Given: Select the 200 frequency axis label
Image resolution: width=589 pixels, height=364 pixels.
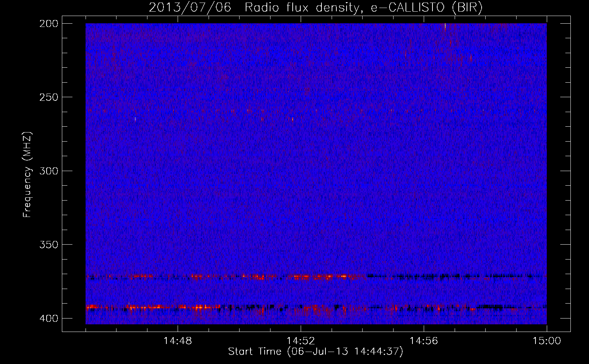Looking at the screenshot, I should pos(48,24).
